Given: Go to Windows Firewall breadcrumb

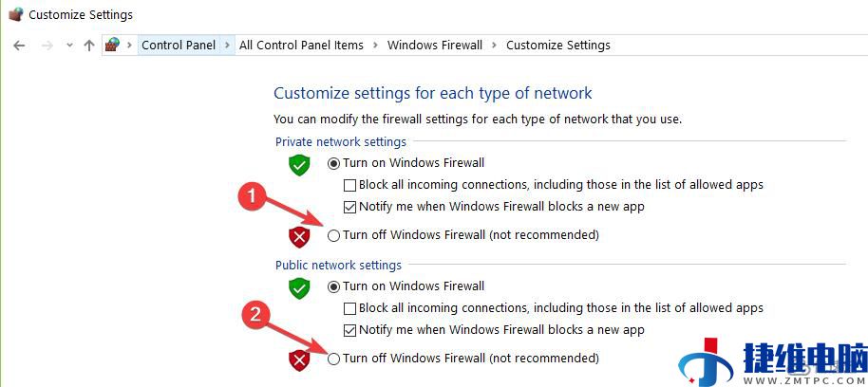Looking at the screenshot, I should tap(435, 45).
